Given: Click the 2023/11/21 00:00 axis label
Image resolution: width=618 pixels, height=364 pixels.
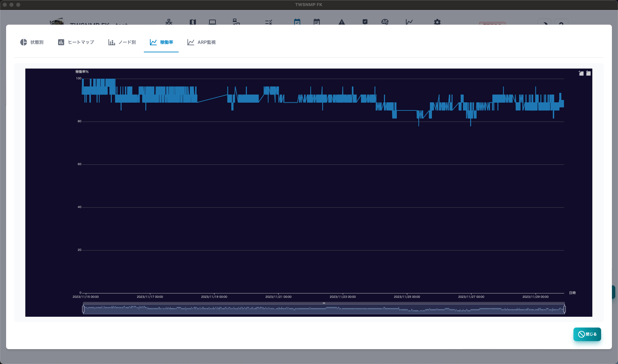Looking at the screenshot, I should (x=278, y=297).
